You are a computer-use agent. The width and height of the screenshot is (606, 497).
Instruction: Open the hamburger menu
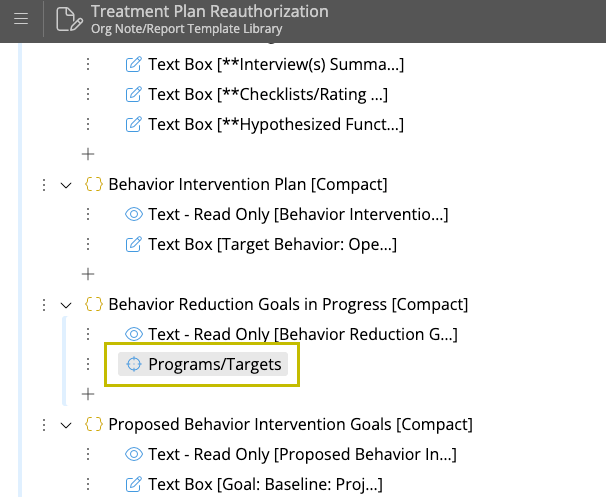[x=21, y=19]
